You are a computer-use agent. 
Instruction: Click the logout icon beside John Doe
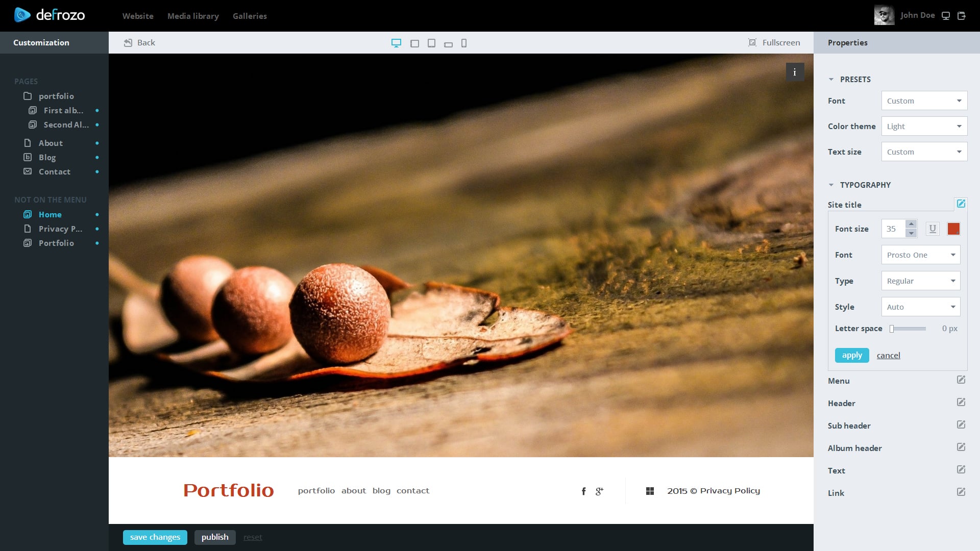[962, 16]
